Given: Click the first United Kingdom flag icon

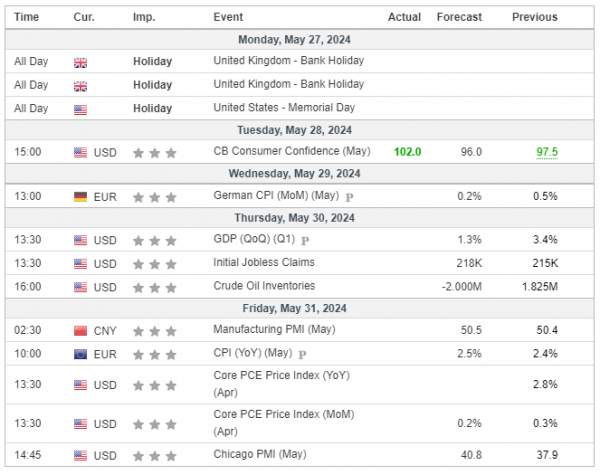Looking at the screenshot, I should click(80, 63).
